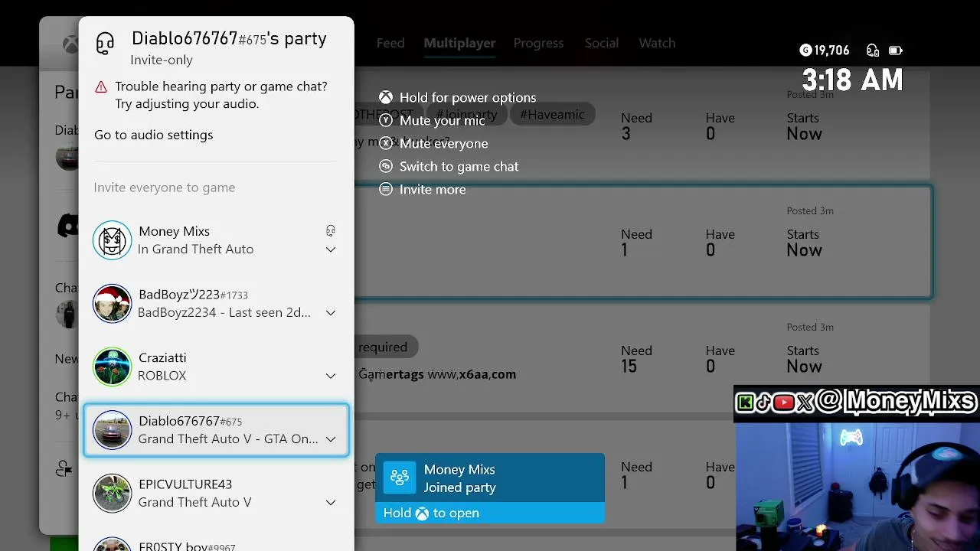Select BadBoyz2234 Last seen row text

224,312
